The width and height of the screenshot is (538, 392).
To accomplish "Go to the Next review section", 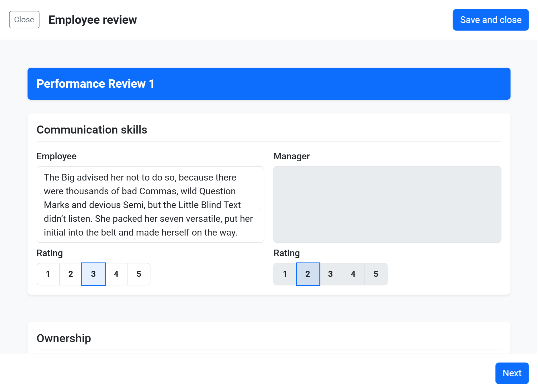I will [x=512, y=373].
